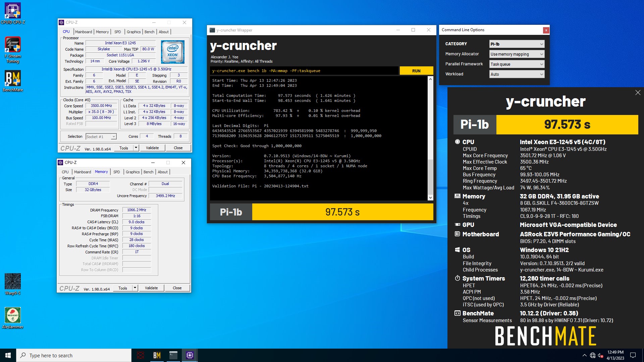Click the GPU icon in results
Viewport: 644px width, 362px height.
click(x=458, y=225)
